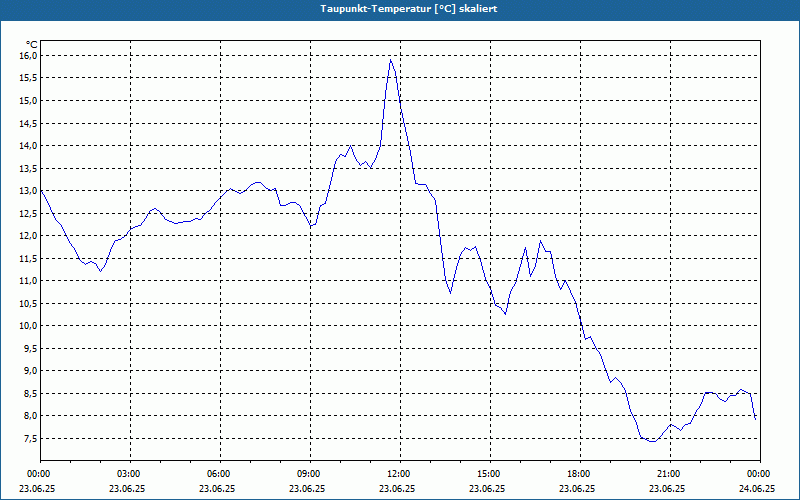Viewport: 800px width, 500px height.
Task: Select the '11,0' y-axis value
Action: pyautogui.click(x=28, y=281)
